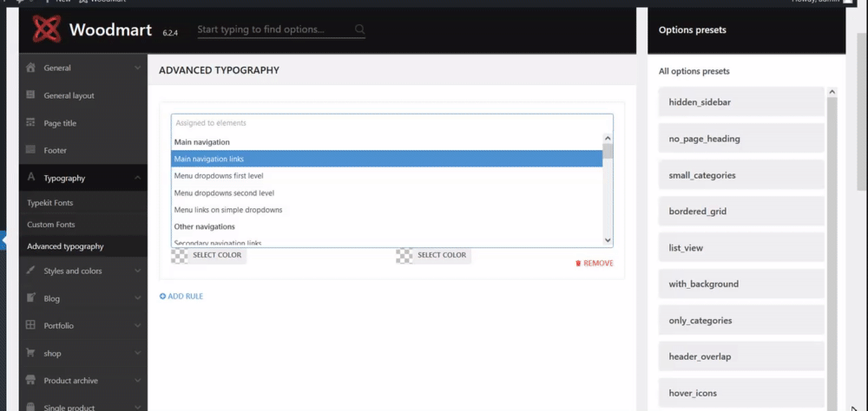Click the dropdown list scroll down arrow
The height and width of the screenshot is (411, 868).
[608, 240]
